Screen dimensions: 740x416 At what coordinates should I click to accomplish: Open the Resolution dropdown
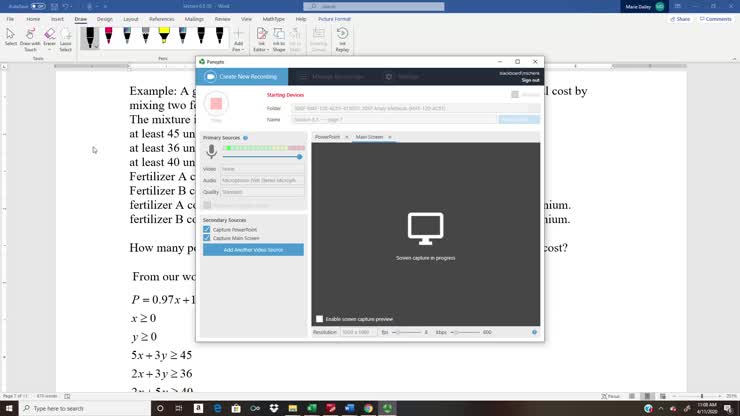coord(358,332)
